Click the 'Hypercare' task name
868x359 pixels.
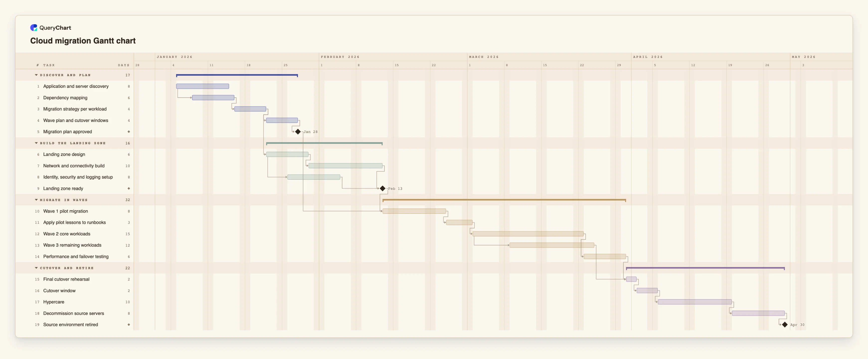pos(54,302)
